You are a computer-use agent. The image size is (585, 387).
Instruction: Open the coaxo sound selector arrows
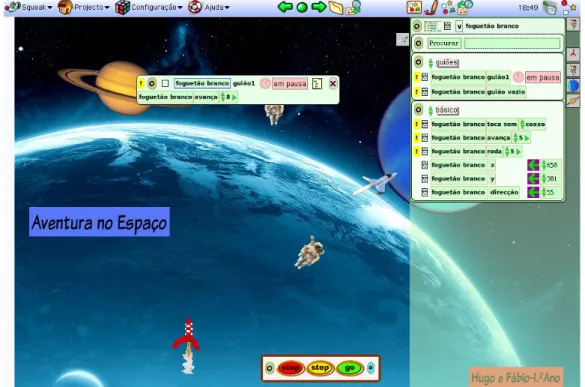point(522,124)
